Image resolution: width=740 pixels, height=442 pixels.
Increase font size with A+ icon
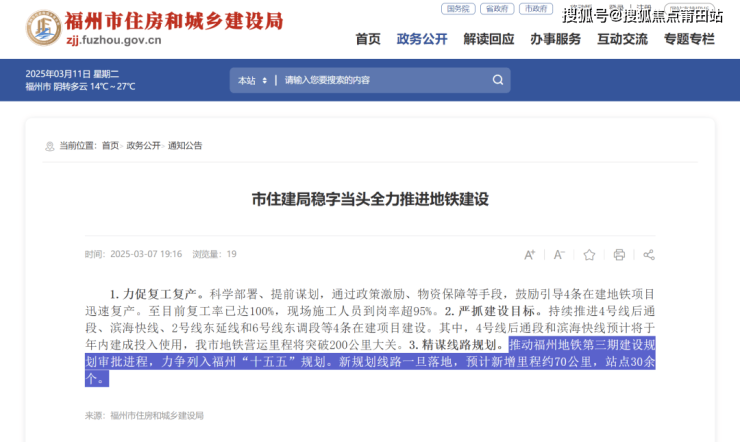click(x=530, y=255)
